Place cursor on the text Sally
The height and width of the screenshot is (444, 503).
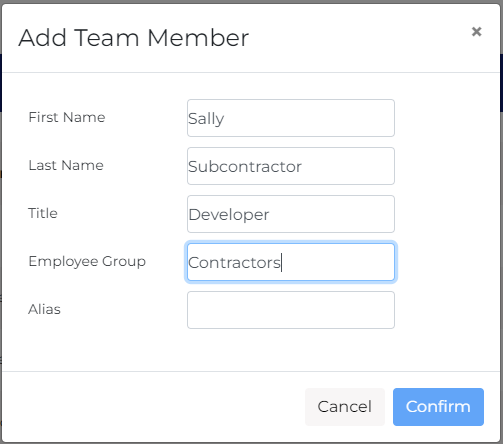click(206, 119)
